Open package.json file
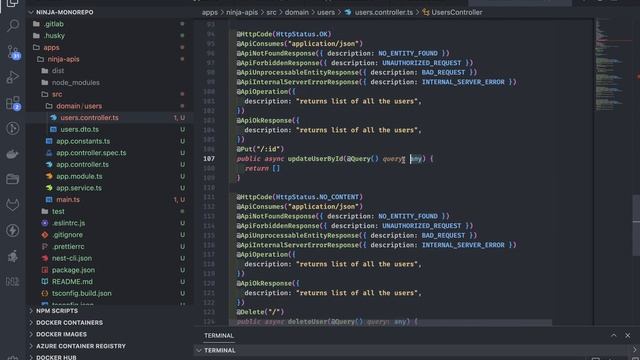 (73, 270)
